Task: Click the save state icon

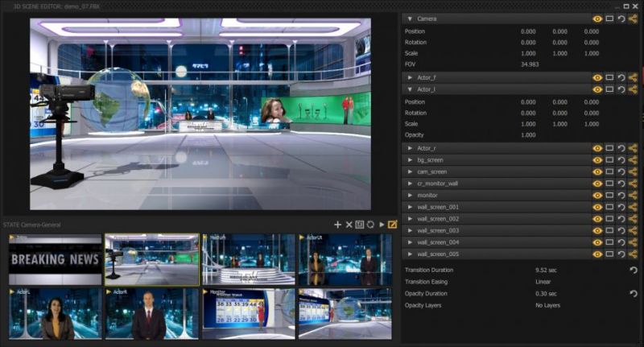Action: (360, 225)
